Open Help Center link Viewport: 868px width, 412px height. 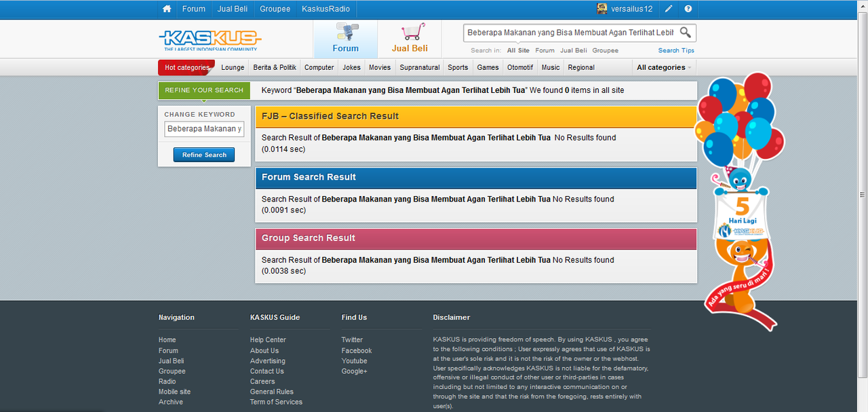pos(268,340)
